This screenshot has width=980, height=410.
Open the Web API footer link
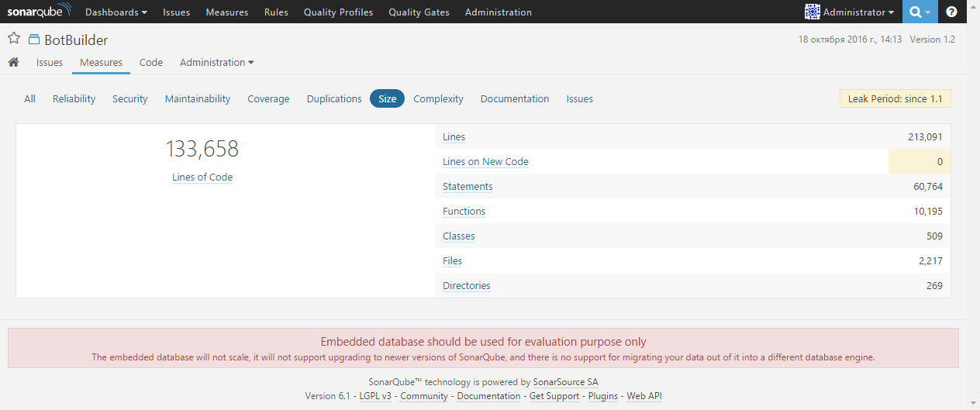[x=644, y=396]
